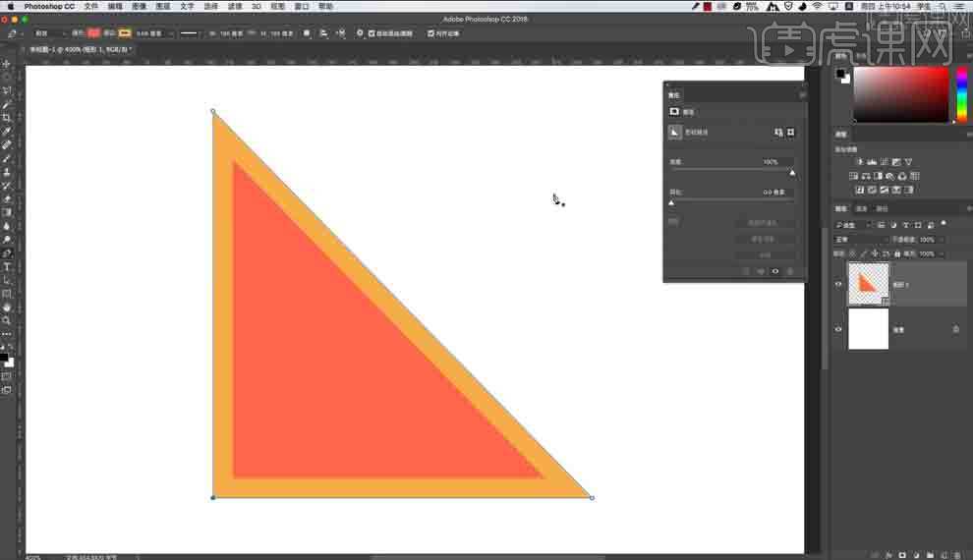Open the Type menu
Viewport: 973px width, 560px height.
coord(187,6)
